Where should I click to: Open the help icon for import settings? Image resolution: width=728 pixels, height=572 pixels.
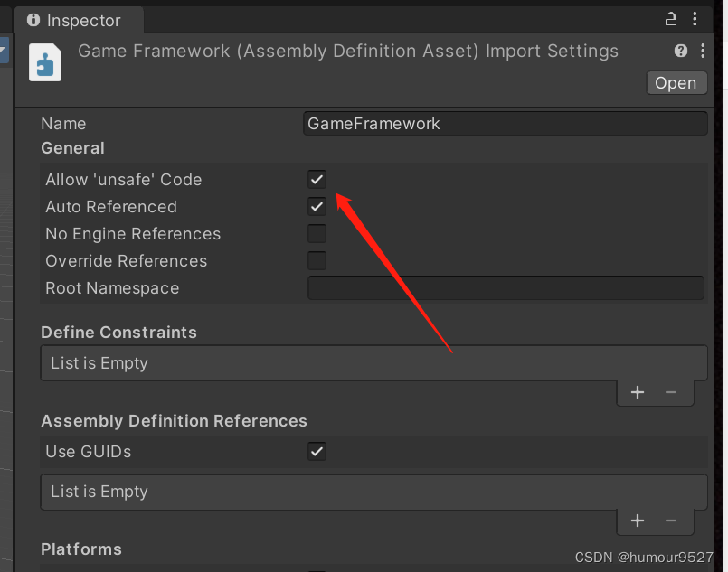point(681,51)
